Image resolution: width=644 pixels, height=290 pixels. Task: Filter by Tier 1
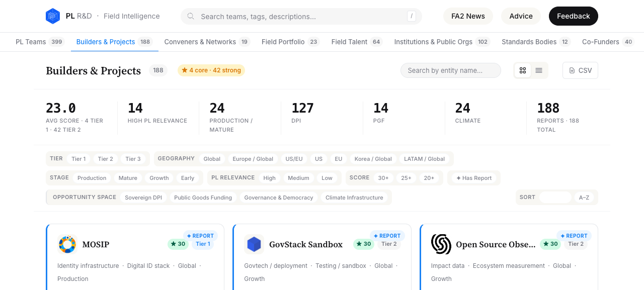tap(78, 159)
